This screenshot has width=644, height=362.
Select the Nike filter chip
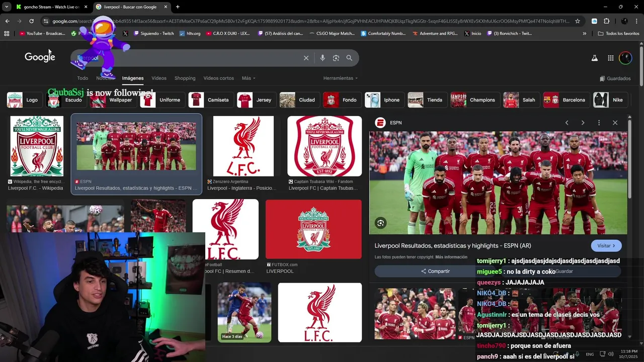(610, 100)
